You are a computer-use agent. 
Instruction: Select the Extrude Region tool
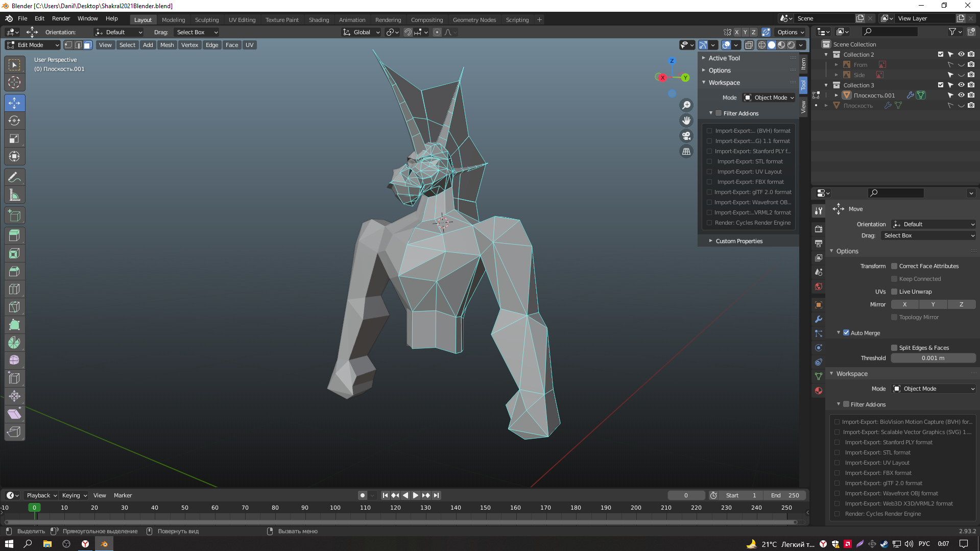click(14, 236)
